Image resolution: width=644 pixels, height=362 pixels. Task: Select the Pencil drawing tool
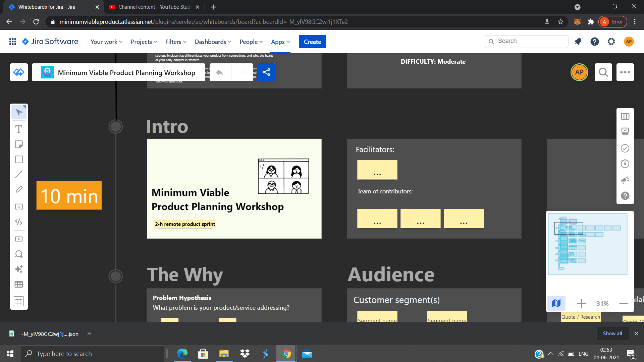[x=19, y=189]
